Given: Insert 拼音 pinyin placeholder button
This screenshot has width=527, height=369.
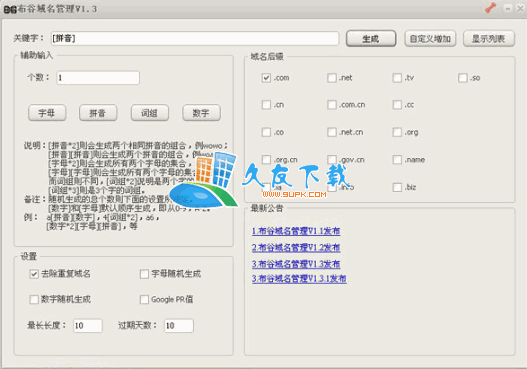Looking at the screenshot, I should (98, 113).
